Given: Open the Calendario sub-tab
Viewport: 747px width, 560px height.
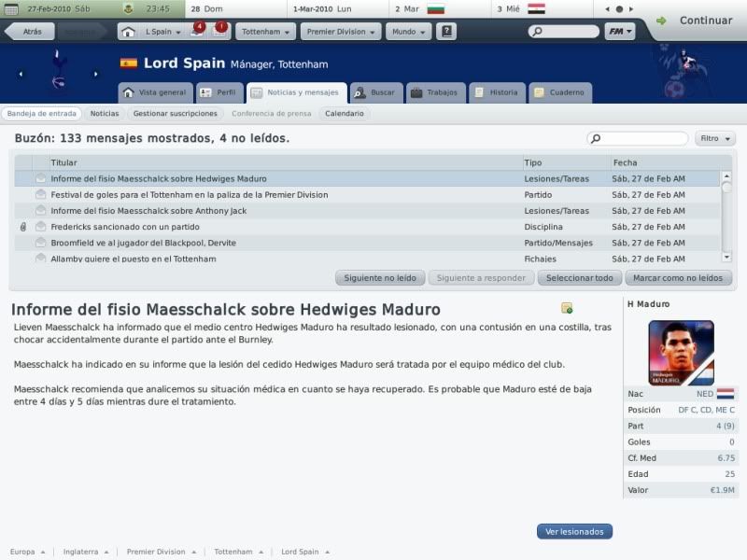Looking at the screenshot, I should point(345,113).
